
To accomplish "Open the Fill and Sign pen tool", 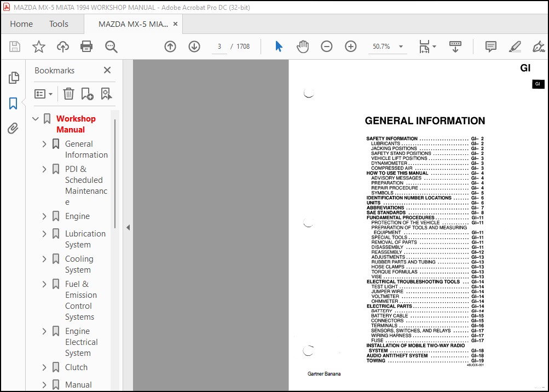I will click(539, 47).
